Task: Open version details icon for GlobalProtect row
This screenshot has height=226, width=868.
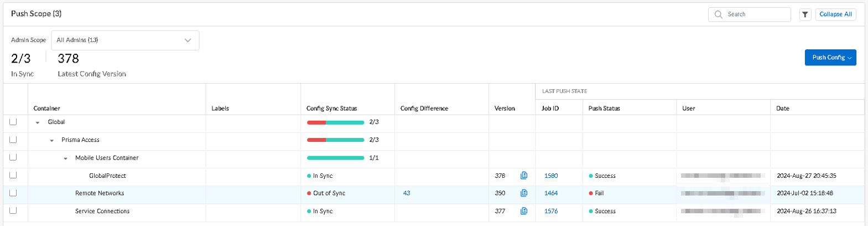Action: pos(524,176)
